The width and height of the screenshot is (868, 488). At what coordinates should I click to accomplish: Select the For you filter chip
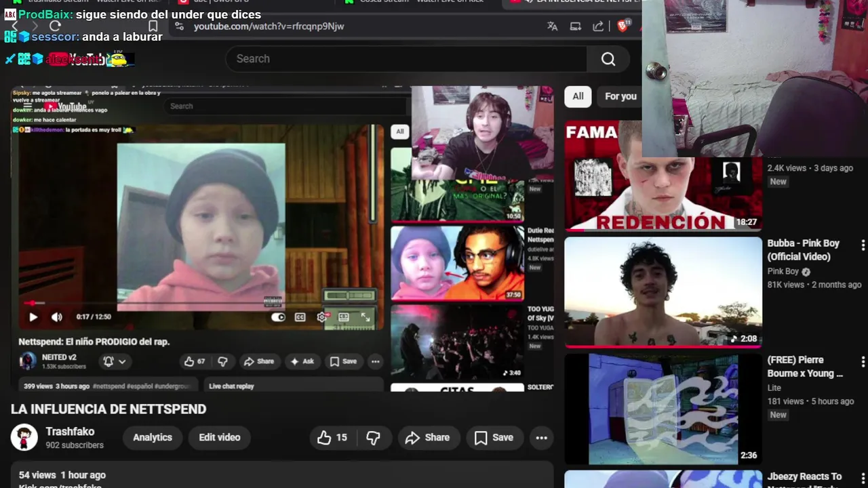pyautogui.click(x=620, y=96)
